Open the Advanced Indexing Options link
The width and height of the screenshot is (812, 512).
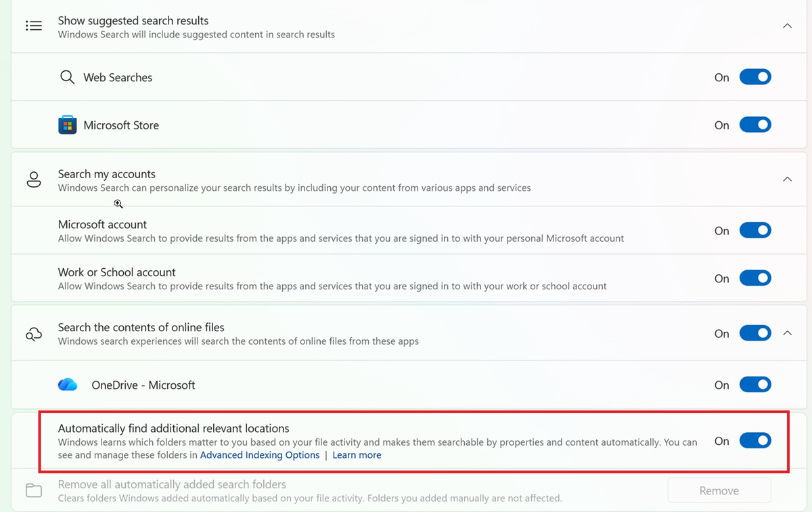pyautogui.click(x=260, y=455)
